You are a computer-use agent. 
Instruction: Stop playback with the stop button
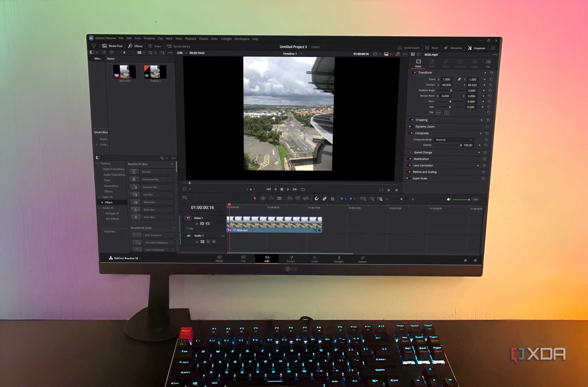pyautogui.click(x=282, y=189)
